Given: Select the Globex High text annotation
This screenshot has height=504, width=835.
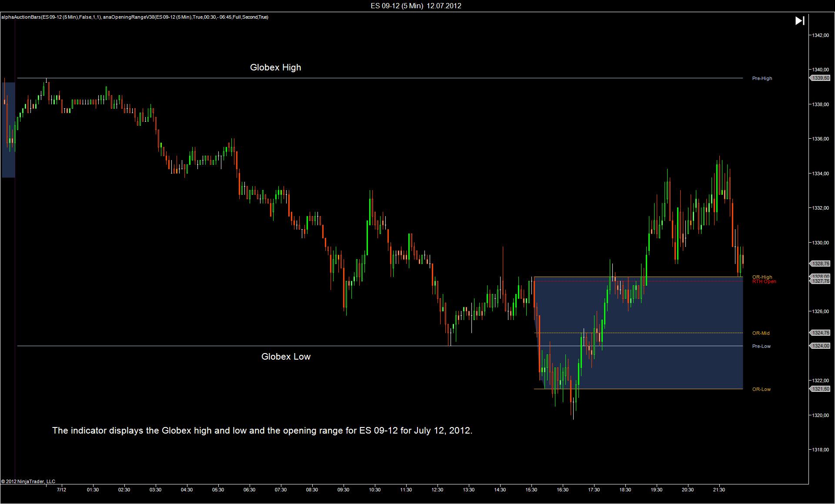Looking at the screenshot, I should point(275,67).
